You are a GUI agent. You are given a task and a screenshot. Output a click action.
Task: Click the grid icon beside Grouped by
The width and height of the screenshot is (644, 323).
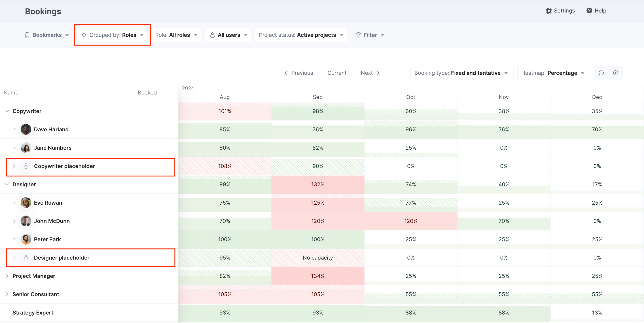[84, 35]
